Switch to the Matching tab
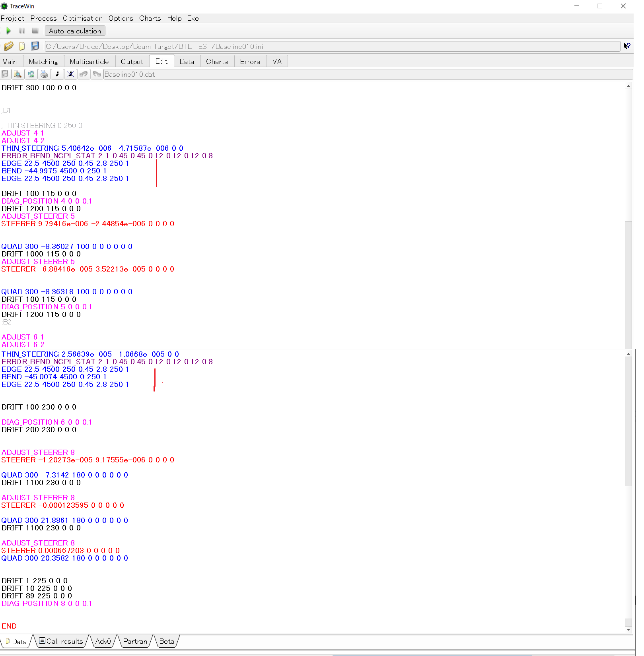 [x=43, y=62]
